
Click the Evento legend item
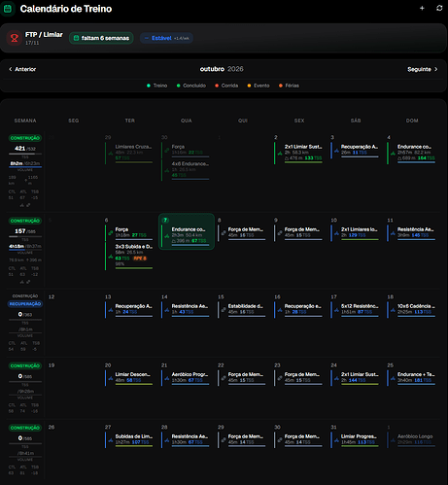258,86
